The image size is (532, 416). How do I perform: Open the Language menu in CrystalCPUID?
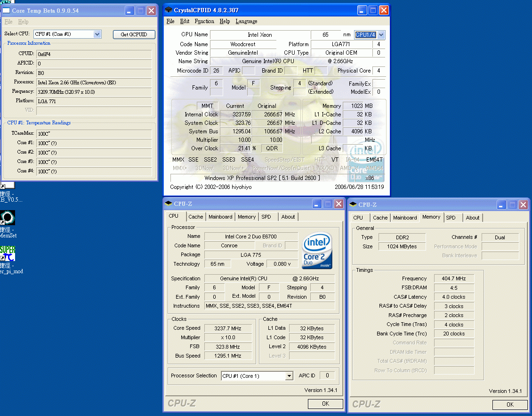click(x=246, y=21)
